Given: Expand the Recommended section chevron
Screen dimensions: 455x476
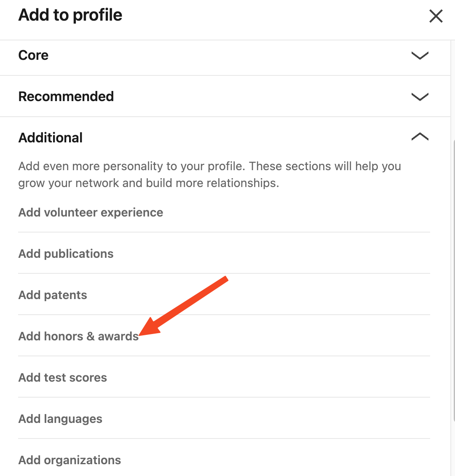Looking at the screenshot, I should coord(420,96).
